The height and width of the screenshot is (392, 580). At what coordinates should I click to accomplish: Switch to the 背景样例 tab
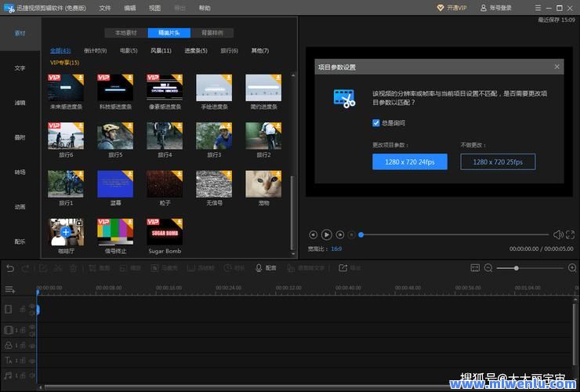pyautogui.click(x=212, y=33)
